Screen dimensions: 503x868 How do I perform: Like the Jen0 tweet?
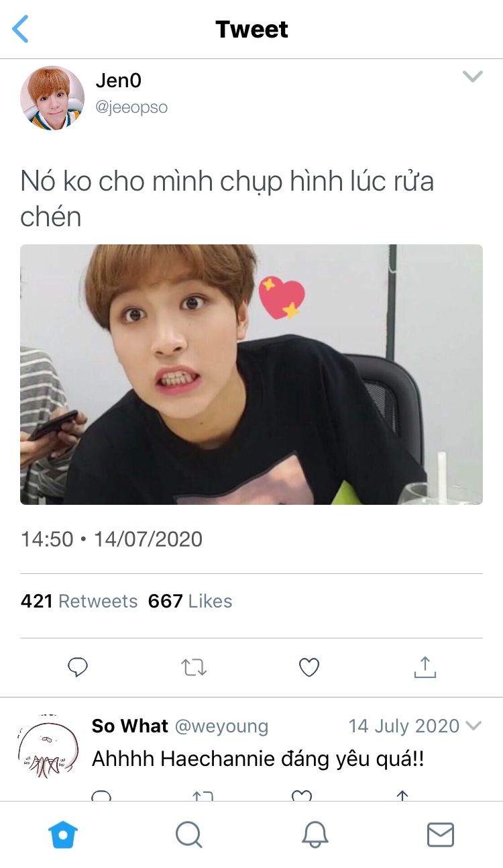click(309, 667)
